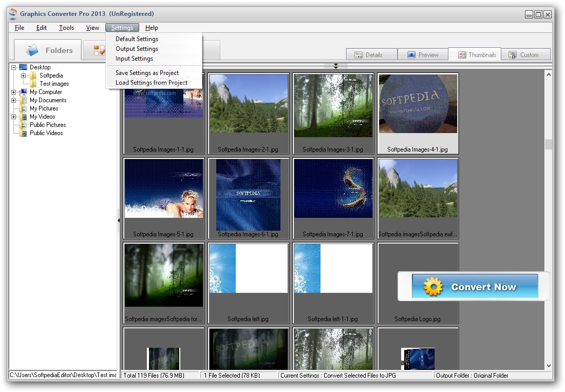Collapse the folder sidebar with left arrow
The height and width of the screenshot is (392, 565).
tap(119, 220)
